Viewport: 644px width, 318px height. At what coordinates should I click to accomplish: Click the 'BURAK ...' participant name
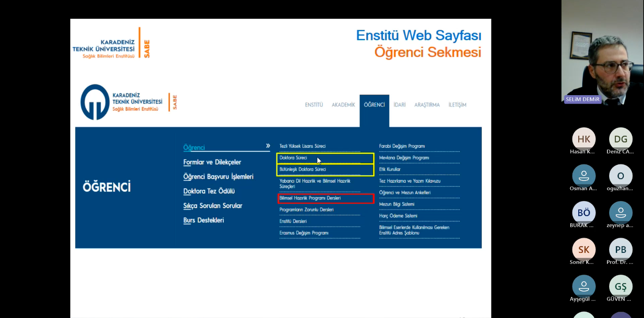pos(582,226)
